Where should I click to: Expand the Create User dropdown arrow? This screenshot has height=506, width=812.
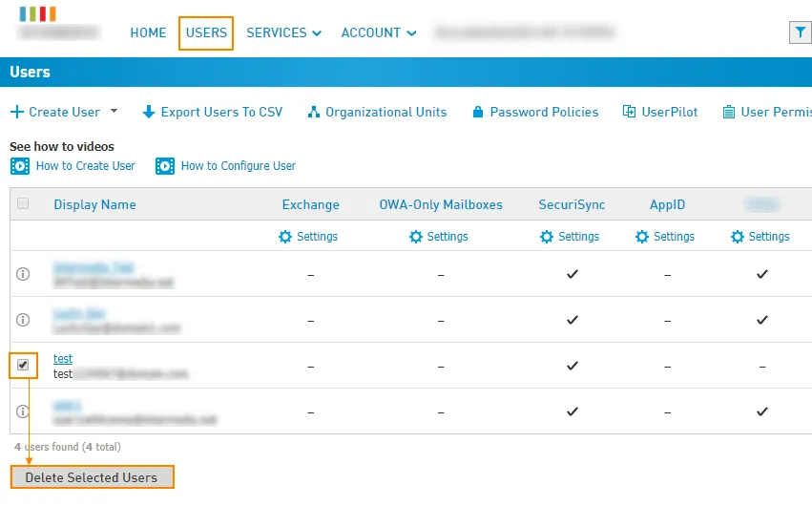click(x=114, y=111)
